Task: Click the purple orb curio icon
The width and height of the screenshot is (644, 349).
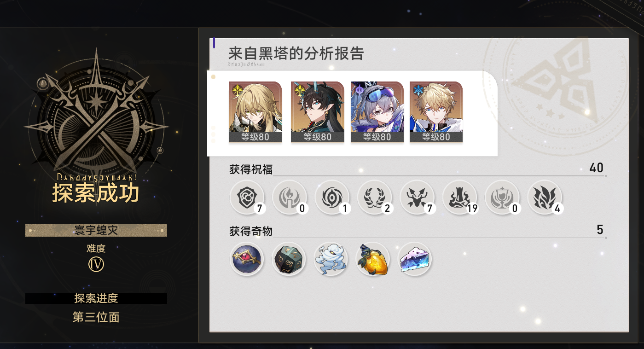Action: click(x=247, y=259)
